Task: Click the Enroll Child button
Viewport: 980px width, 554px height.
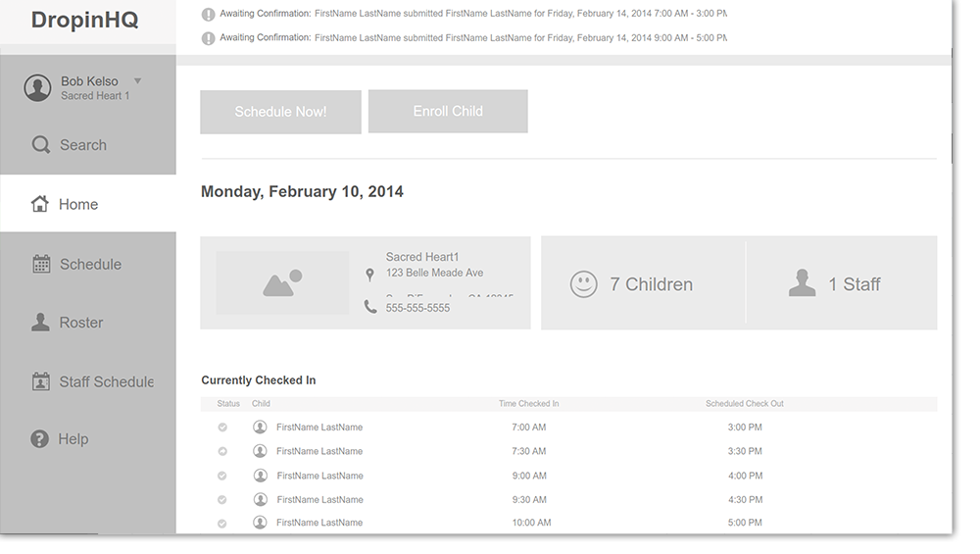Action: click(448, 112)
